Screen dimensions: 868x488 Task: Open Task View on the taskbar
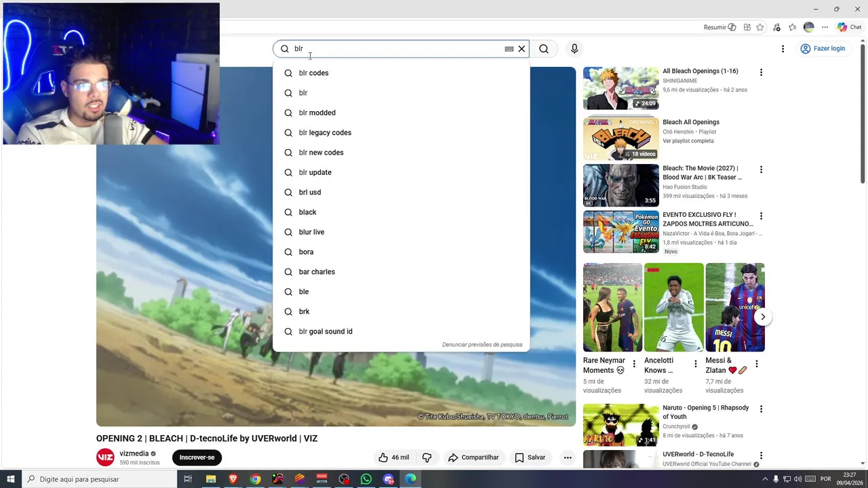tap(188, 479)
